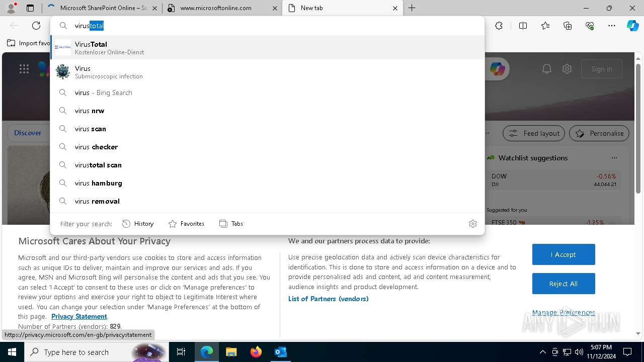The height and width of the screenshot is (362, 644).
Task: Click the colorful Copilot icon on page
Action: (x=497, y=69)
